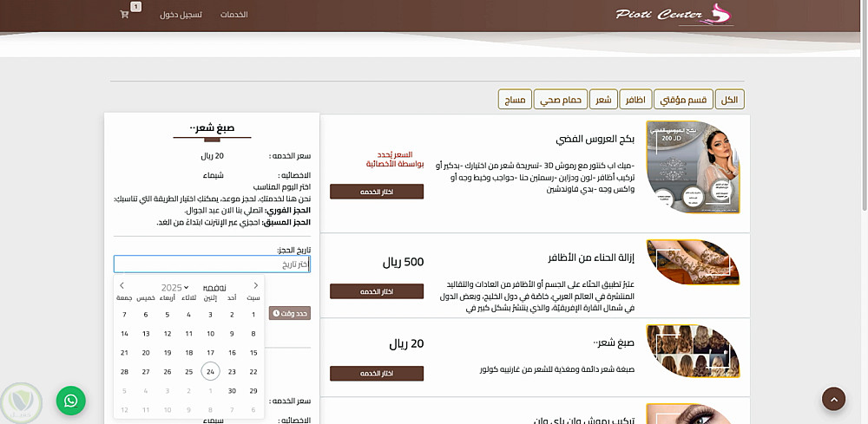This screenshot has height=424, width=868.
Task: Open WhatsApp chat bubble
Action: point(71,401)
